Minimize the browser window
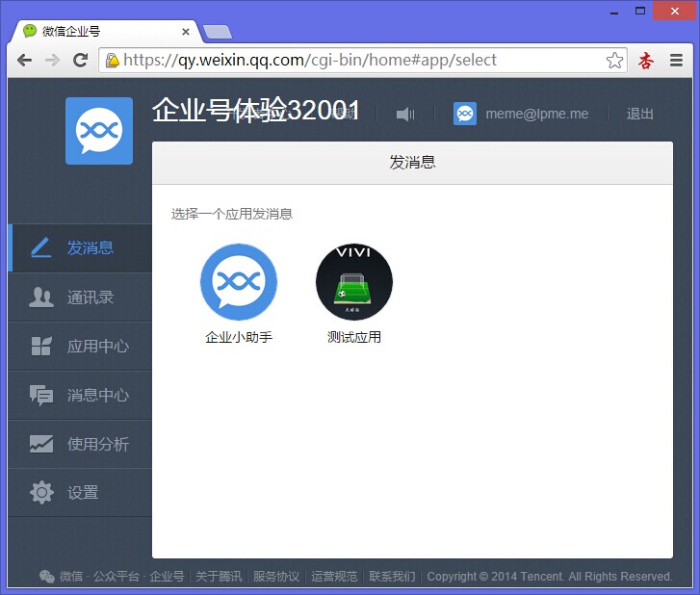Image resolution: width=700 pixels, height=595 pixels. tap(614, 13)
